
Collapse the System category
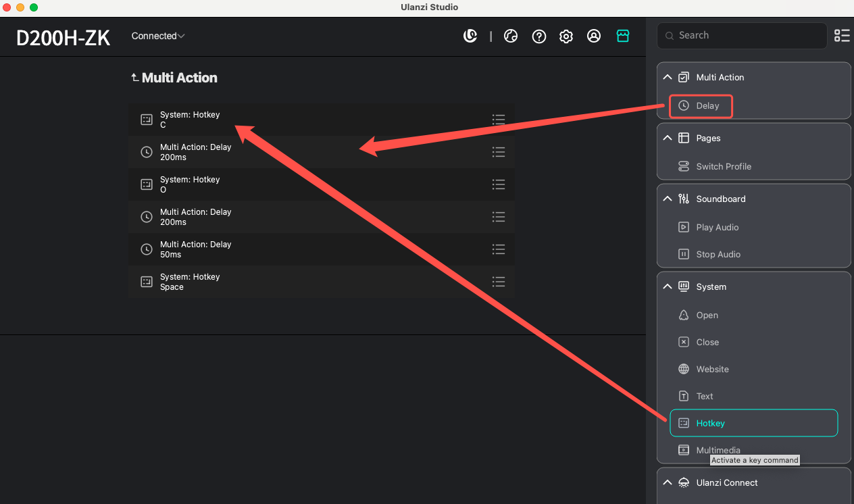pos(668,287)
